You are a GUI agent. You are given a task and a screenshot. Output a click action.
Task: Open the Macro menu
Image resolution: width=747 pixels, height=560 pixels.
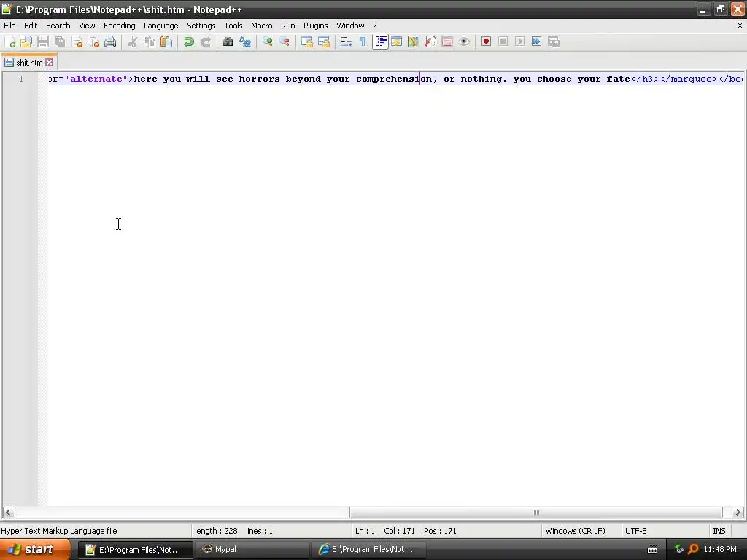tap(262, 26)
